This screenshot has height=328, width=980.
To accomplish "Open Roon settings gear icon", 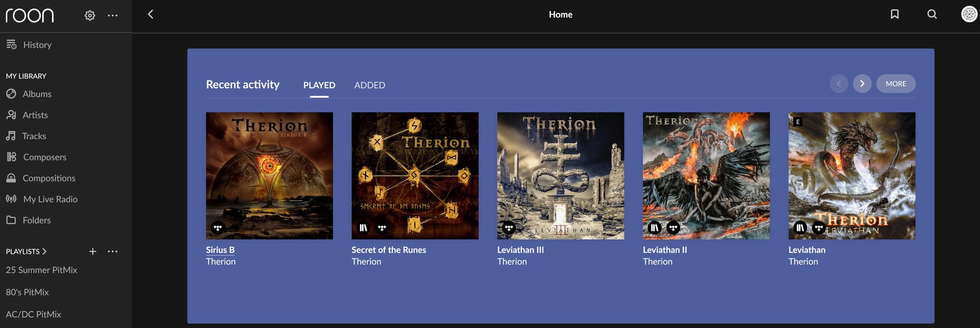I will pos(90,15).
